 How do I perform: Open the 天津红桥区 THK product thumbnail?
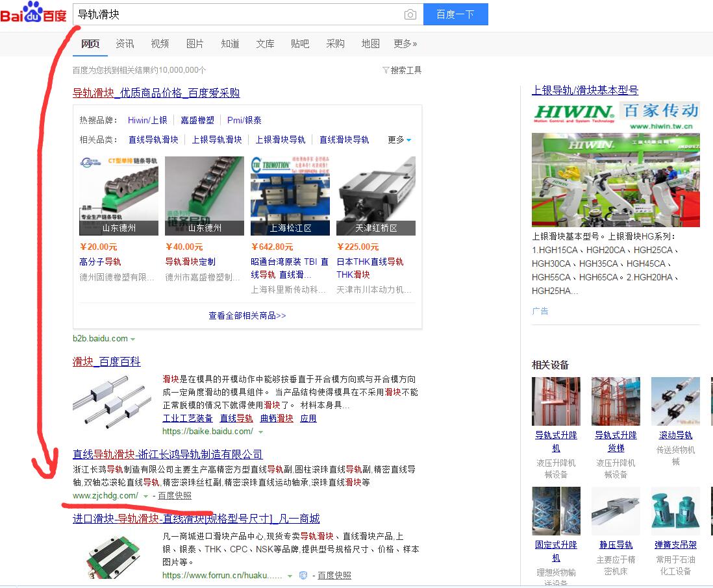pos(375,196)
